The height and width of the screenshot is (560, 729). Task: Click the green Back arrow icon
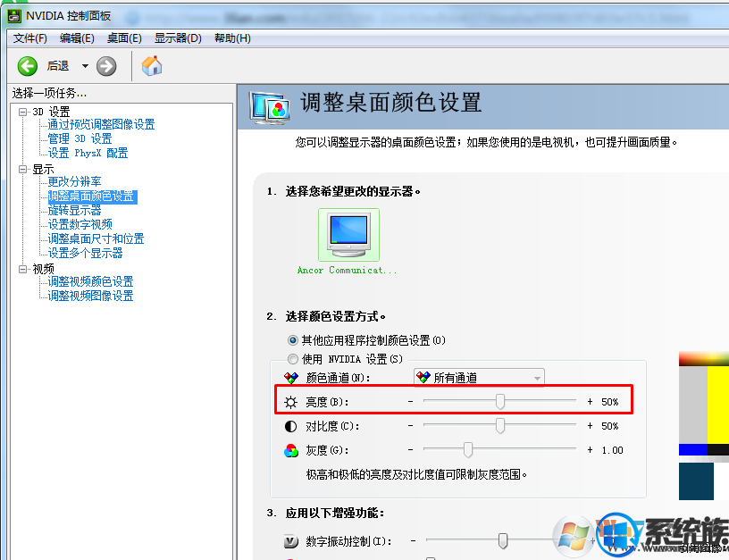pos(28,66)
